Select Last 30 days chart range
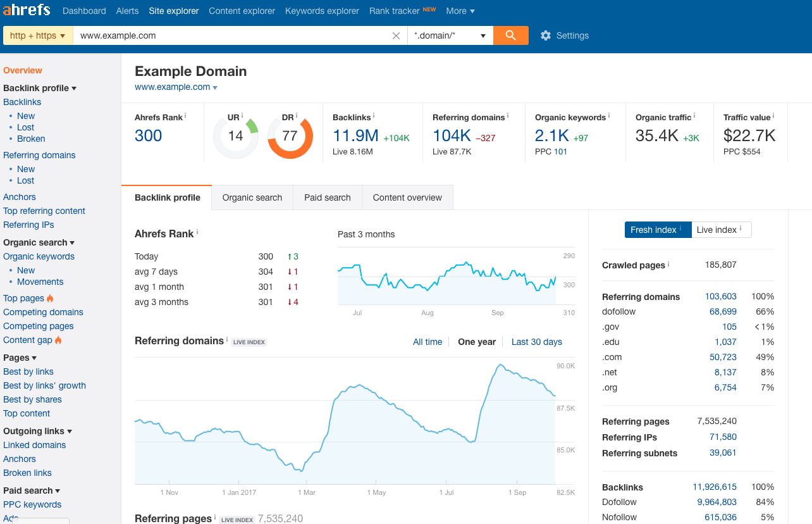This screenshot has height=524, width=812. tap(537, 342)
